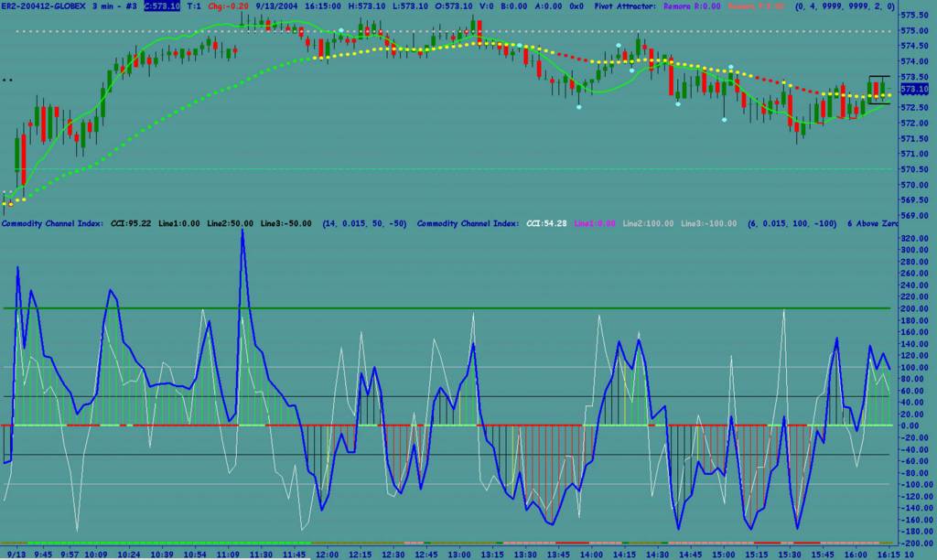
Task: Click the 575.50 price axis label
Action: pyautogui.click(x=914, y=15)
